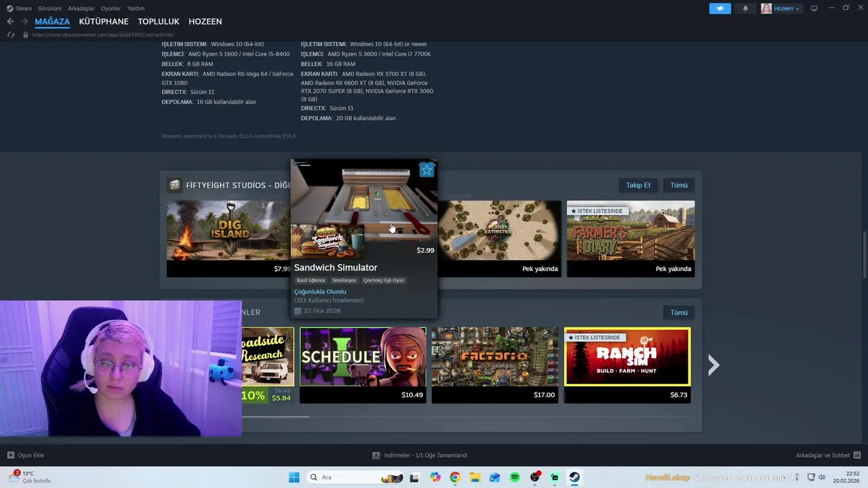Open Arkadaşlar ve Sohbet
This screenshot has height=488, width=868.
point(828,455)
